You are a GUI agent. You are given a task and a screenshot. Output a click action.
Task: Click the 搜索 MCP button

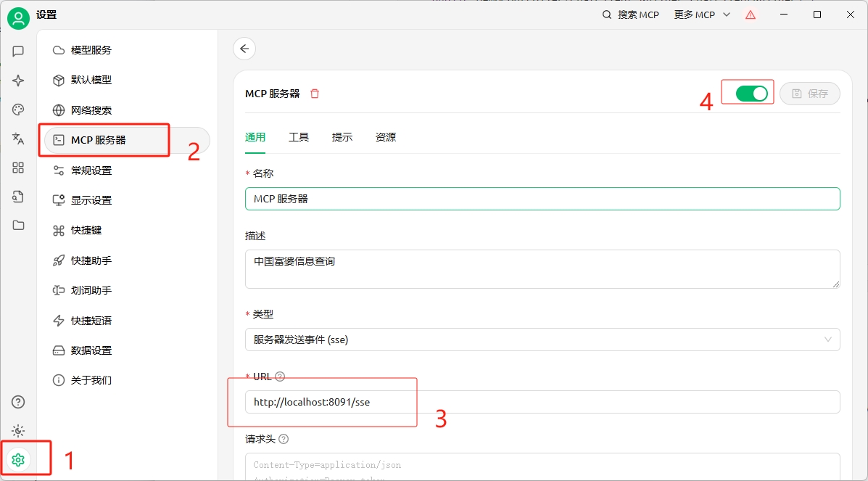pyautogui.click(x=631, y=15)
